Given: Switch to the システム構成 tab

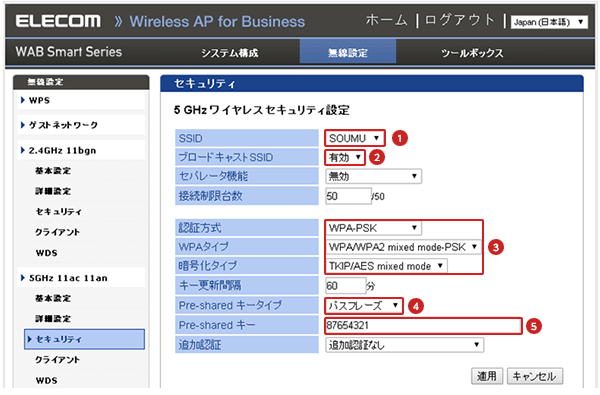Looking at the screenshot, I should [230, 53].
